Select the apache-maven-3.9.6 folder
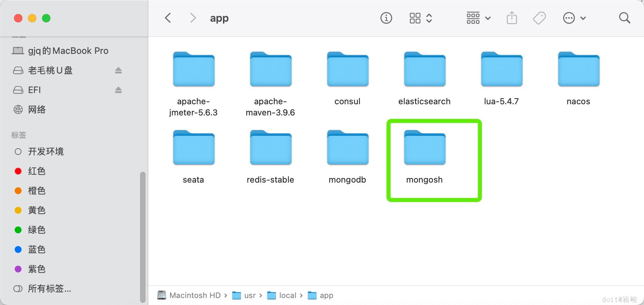 [x=271, y=69]
